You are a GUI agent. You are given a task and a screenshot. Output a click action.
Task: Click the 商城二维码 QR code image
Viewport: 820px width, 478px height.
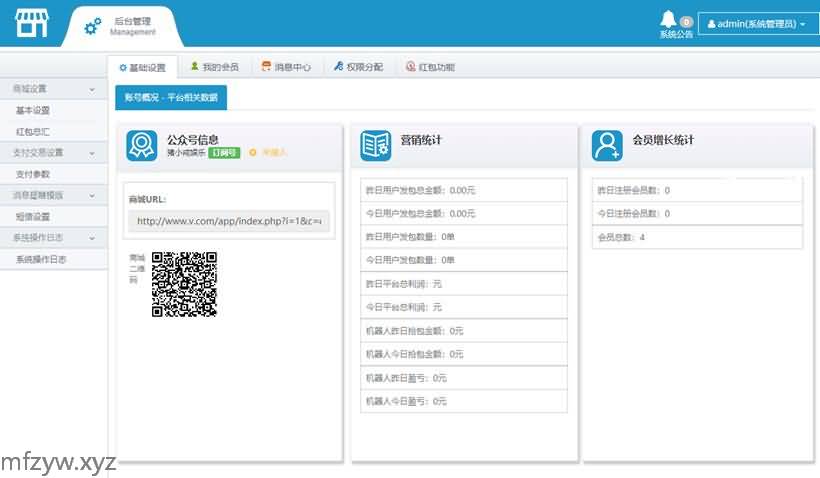pyautogui.click(x=184, y=284)
